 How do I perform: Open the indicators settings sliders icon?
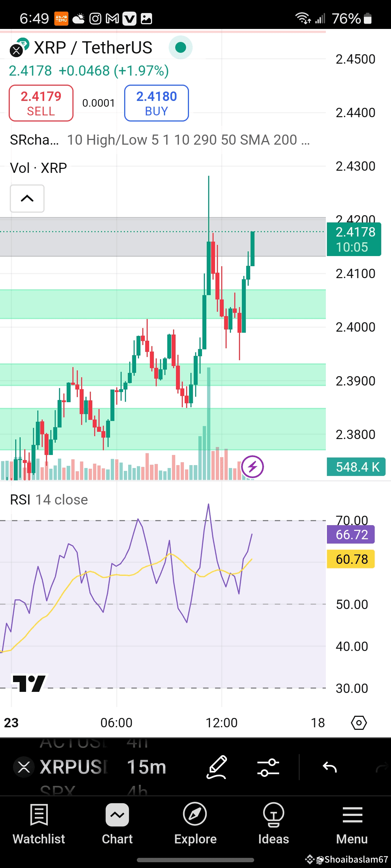click(x=268, y=767)
